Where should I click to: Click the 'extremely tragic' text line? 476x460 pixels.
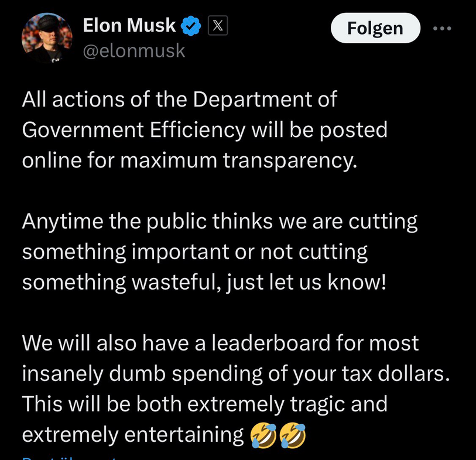tap(204, 404)
